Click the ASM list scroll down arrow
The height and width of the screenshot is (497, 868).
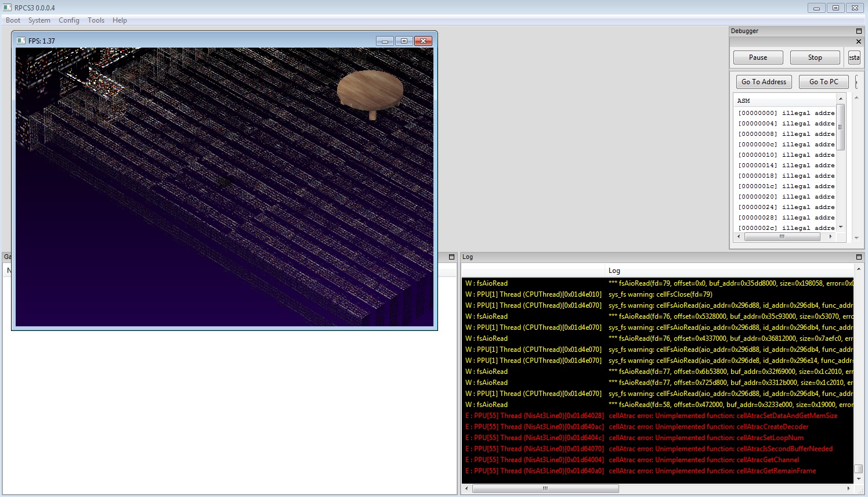(x=841, y=227)
